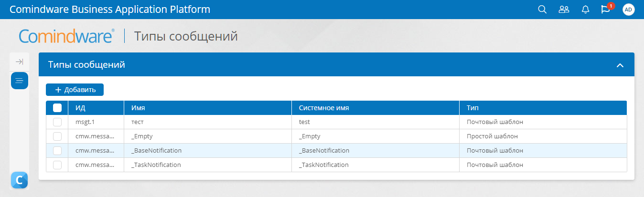Sort by the ИД column header

tap(96, 108)
